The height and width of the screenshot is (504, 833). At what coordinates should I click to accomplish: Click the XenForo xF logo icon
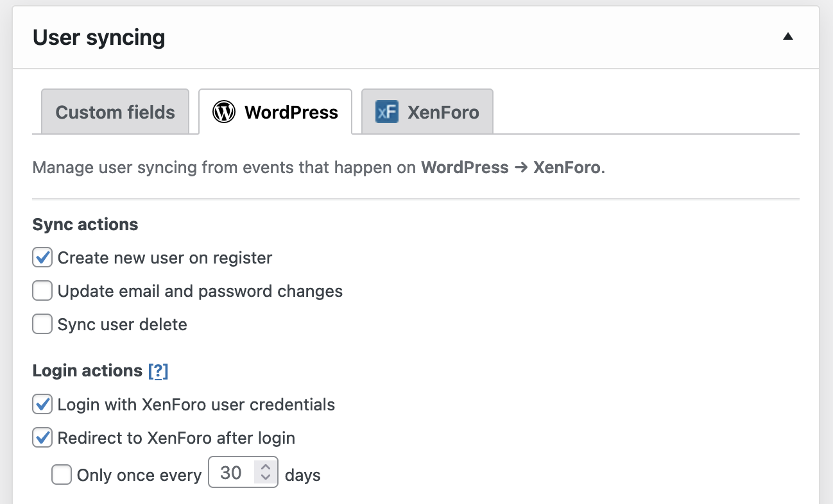click(387, 112)
